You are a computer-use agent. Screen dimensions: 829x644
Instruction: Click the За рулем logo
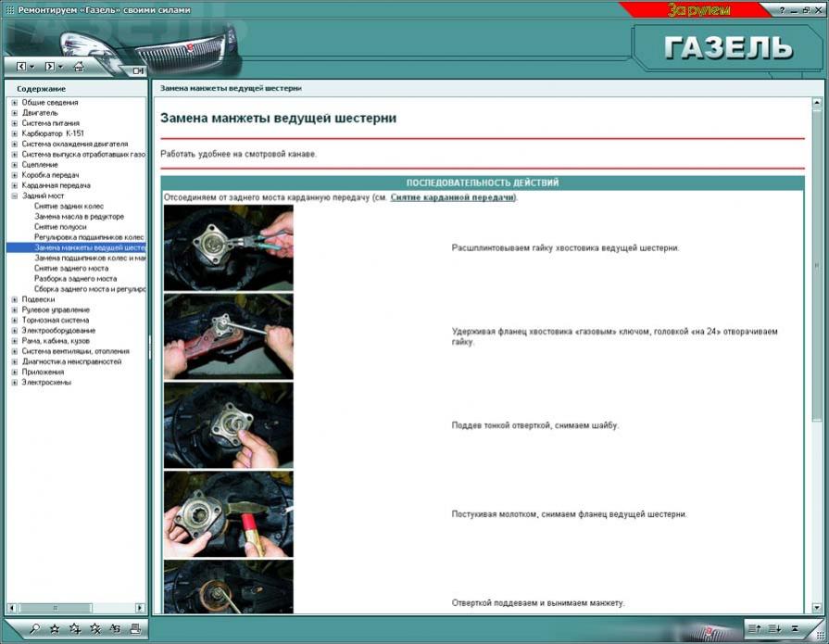click(697, 10)
